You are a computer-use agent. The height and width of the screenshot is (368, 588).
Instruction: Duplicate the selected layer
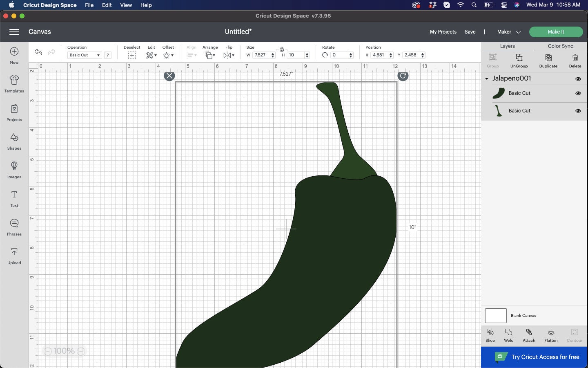tap(548, 61)
